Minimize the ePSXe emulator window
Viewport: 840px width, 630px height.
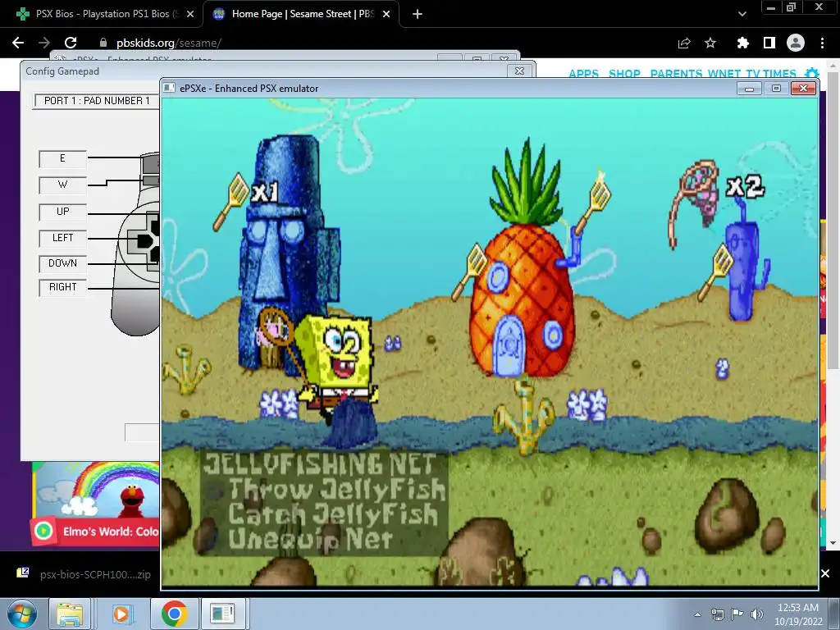pyautogui.click(x=750, y=89)
